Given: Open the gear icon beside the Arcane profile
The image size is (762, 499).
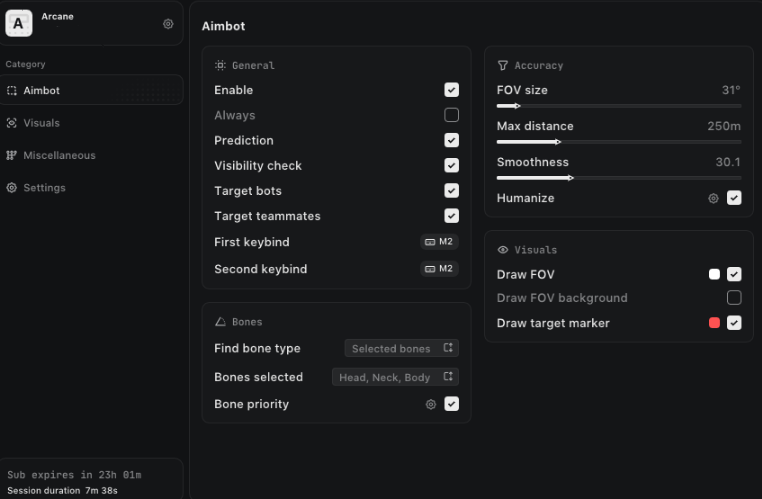Looking at the screenshot, I should click(168, 24).
